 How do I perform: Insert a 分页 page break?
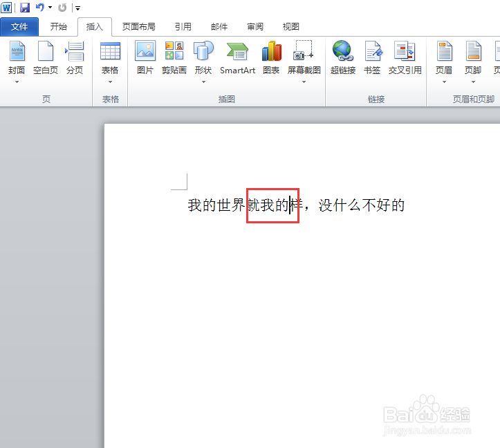(x=74, y=58)
